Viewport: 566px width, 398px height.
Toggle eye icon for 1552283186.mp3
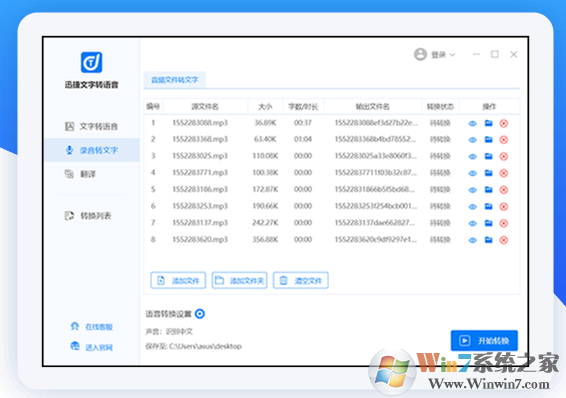click(473, 190)
